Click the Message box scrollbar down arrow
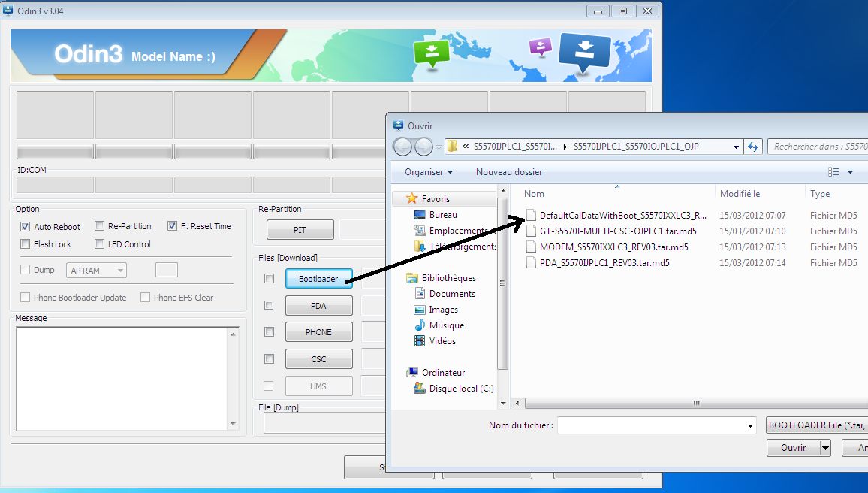 [x=233, y=424]
